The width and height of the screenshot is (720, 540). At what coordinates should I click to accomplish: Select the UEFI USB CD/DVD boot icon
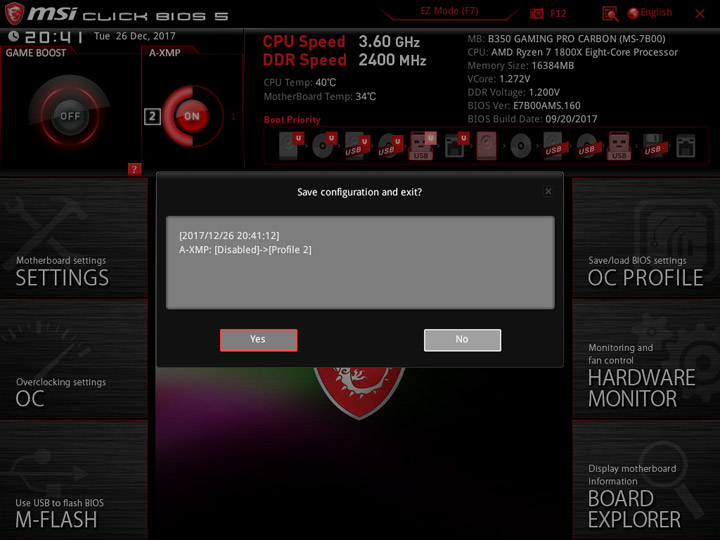[x=390, y=146]
